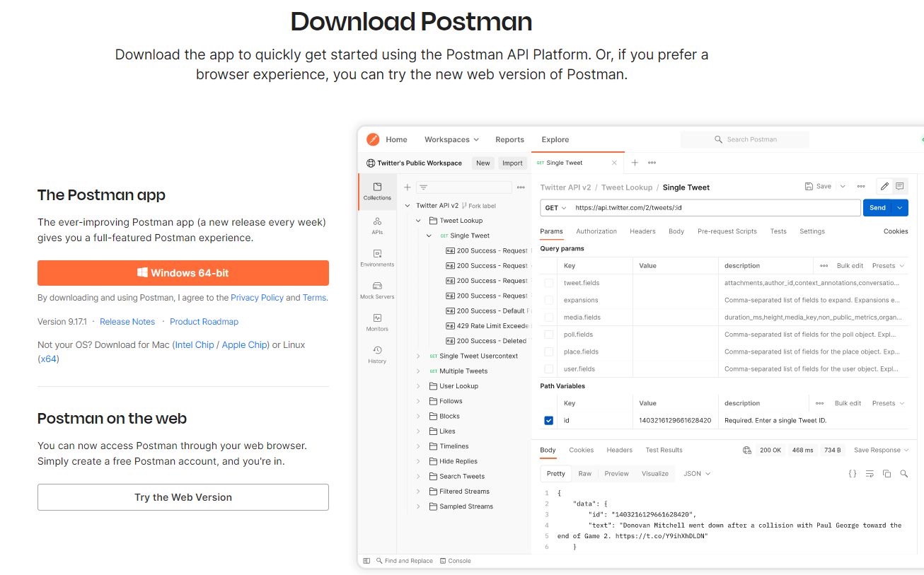Click the curly braces beautify icon
The height and width of the screenshot is (575, 924).
coord(853,474)
